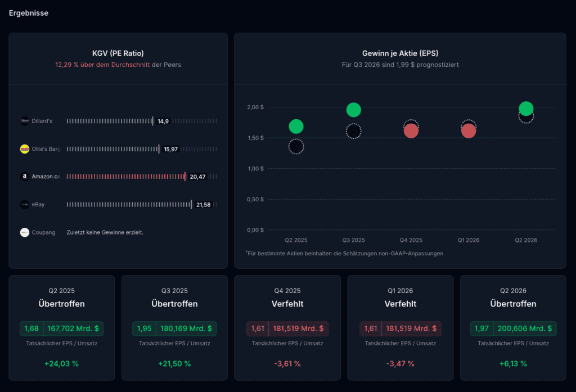This screenshot has width=576, height=392.
Task: Click the eBay logo icon
Action: pyautogui.click(x=25, y=204)
